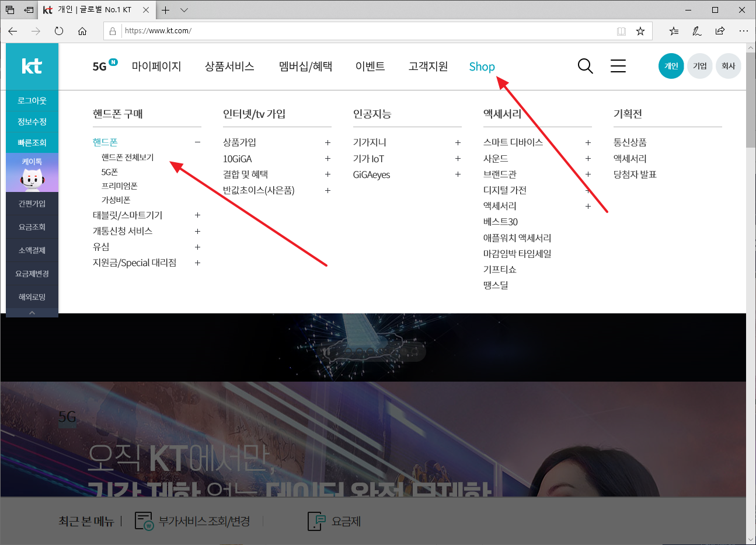Share this page icon
756x545 pixels.
(x=720, y=31)
